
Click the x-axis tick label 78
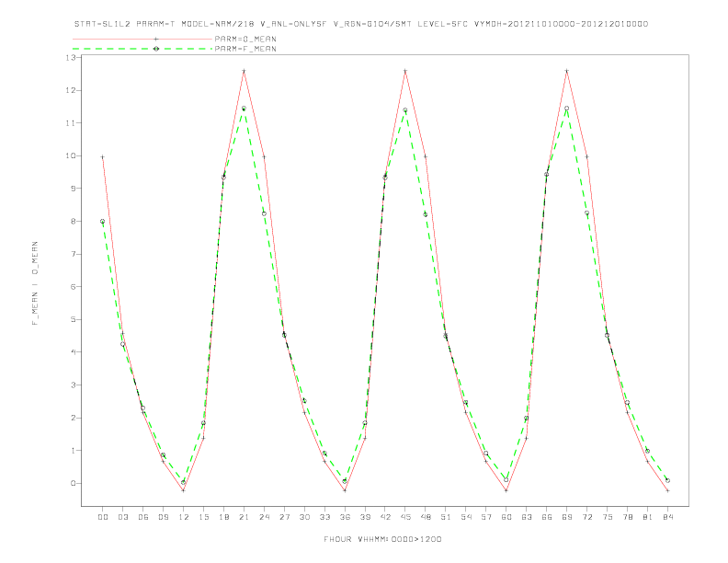[x=627, y=517]
